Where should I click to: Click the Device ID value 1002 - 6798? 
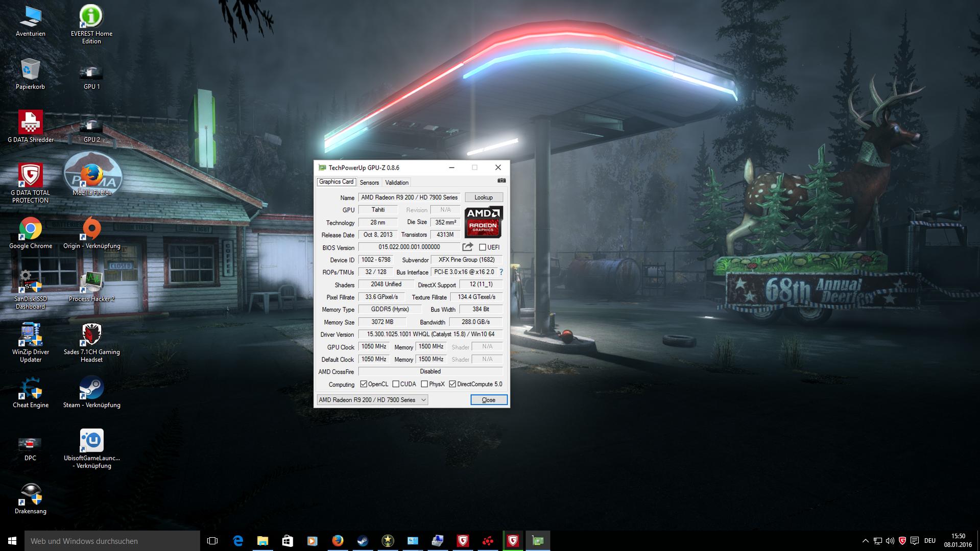[x=376, y=260]
